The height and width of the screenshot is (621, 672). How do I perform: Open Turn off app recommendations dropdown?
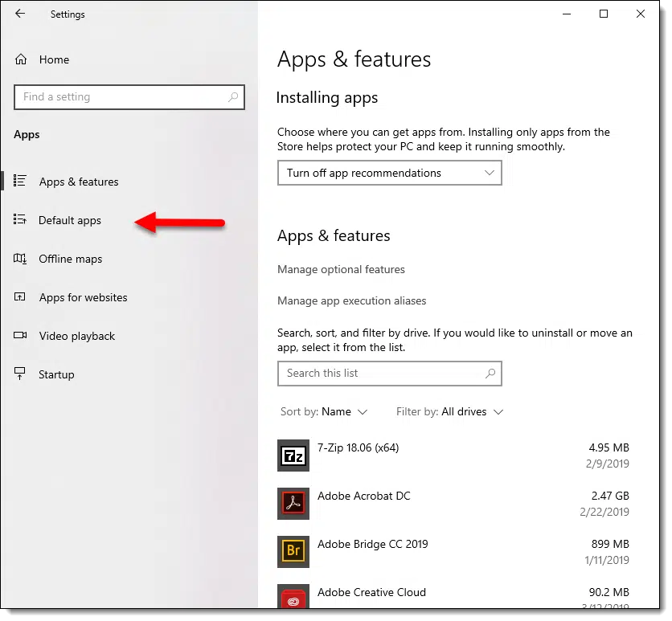coord(390,173)
